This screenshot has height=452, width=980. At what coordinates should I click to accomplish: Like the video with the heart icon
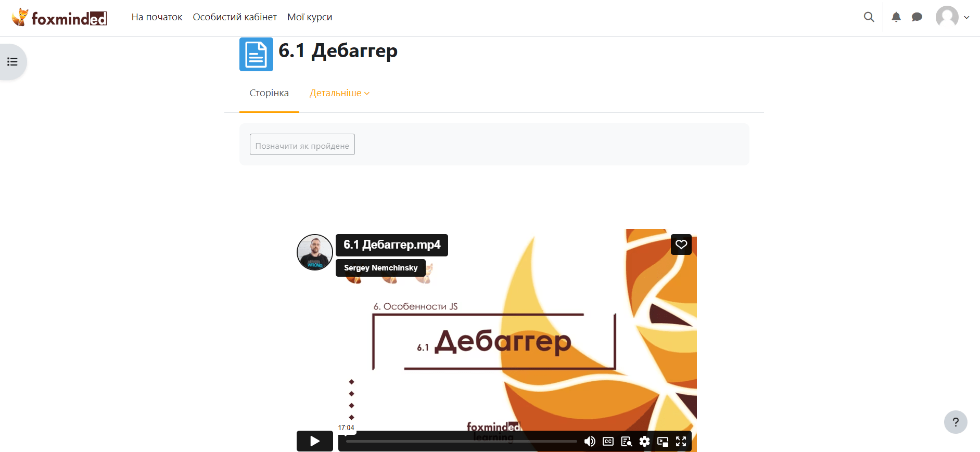[x=681, y=244]
